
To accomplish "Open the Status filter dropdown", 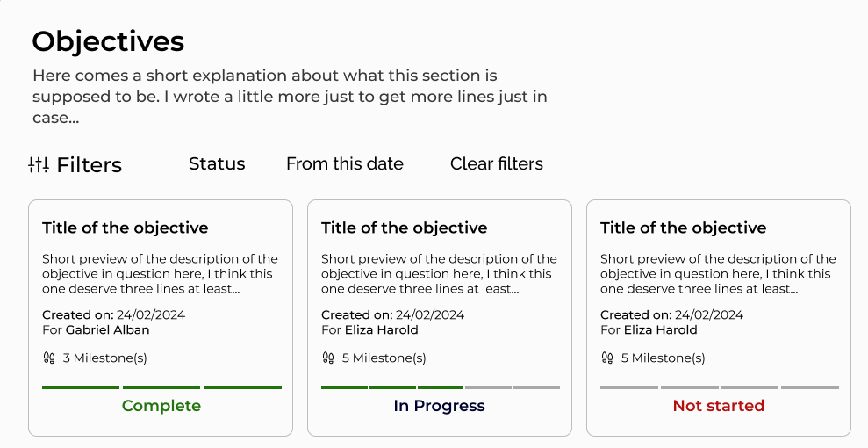I will click(x=217, y=164).
